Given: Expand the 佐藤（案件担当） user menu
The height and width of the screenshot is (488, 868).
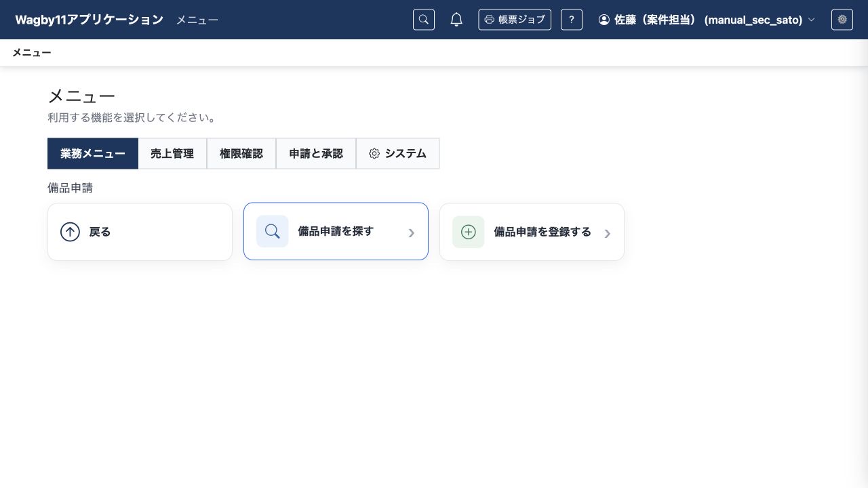Looking at the screenshot, I should coord(707,20).
